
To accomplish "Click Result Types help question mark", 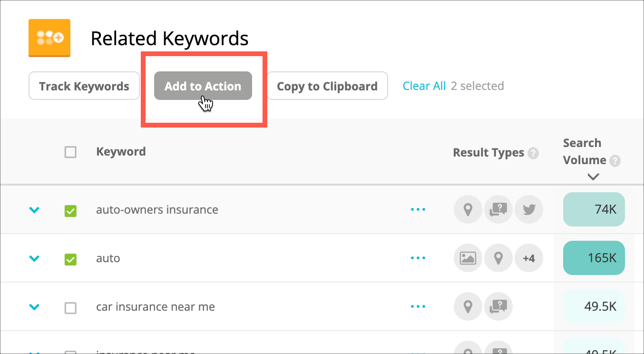I will pos(534,153).
